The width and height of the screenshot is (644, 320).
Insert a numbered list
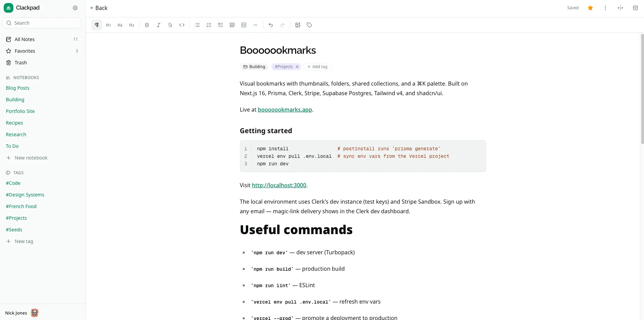coord(209,25)
